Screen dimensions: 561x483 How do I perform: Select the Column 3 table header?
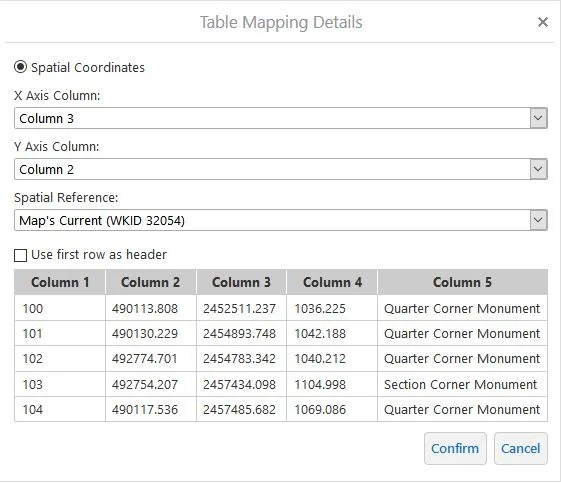tap(242, 282)
